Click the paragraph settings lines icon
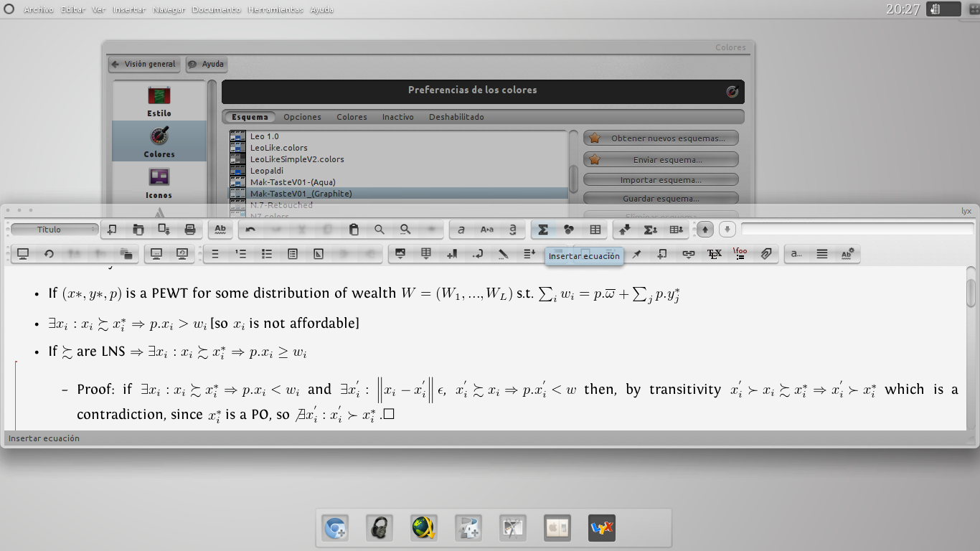The width and height of the screenshot is (980, 551). click(822, 253)
